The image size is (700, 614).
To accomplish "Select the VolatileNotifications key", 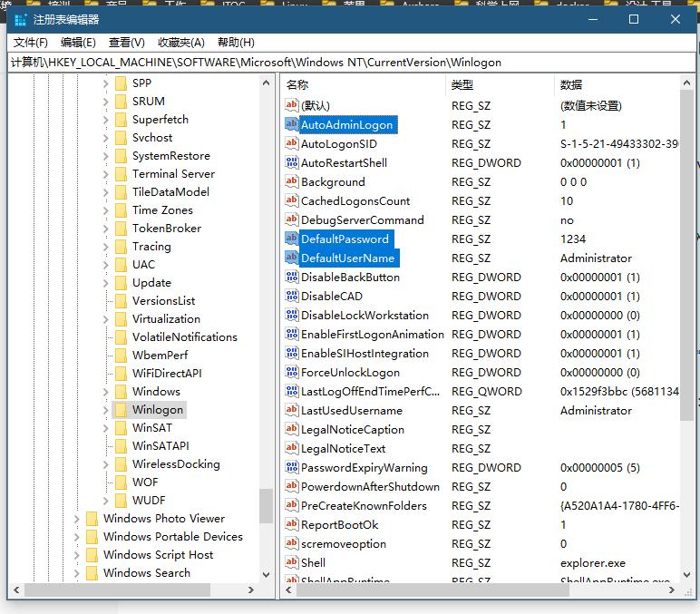I will [184, 337].
